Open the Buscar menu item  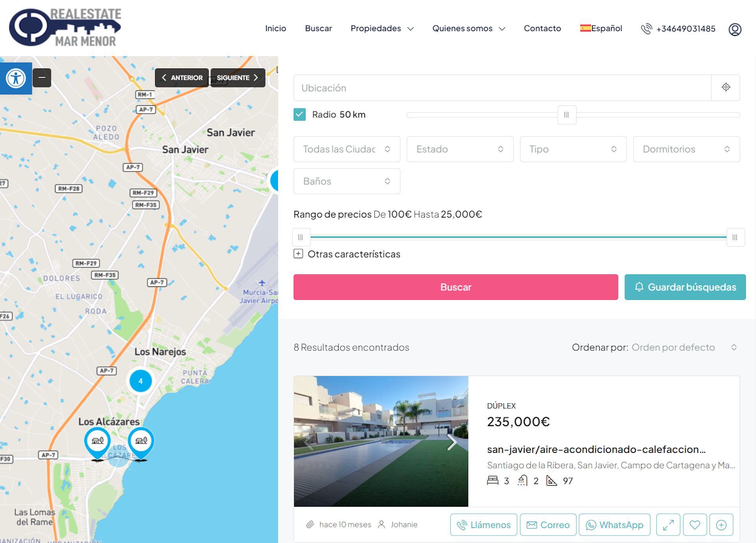318,28
